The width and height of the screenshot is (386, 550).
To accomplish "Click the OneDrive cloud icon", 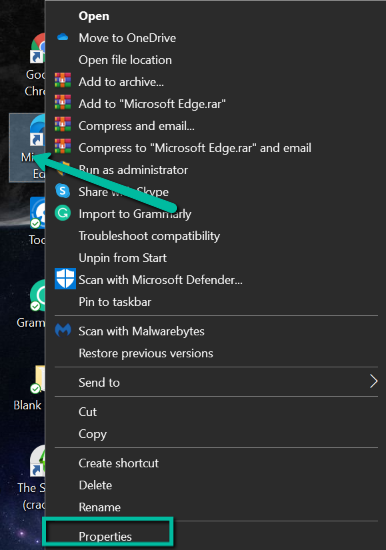I will (x=62, y=36).
